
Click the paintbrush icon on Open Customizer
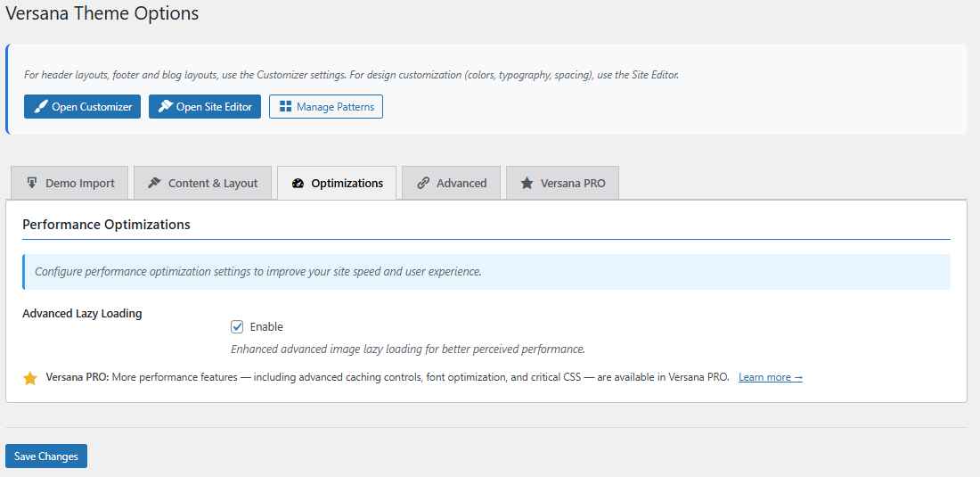41,107
